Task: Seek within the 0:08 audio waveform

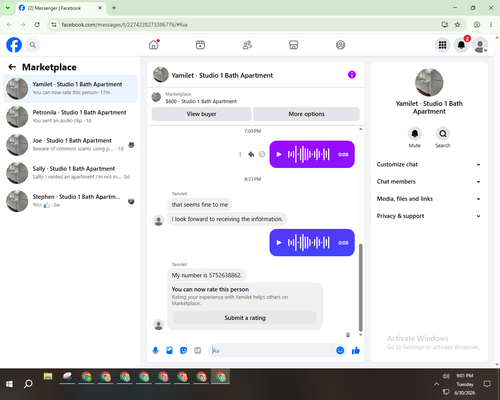Action: pos(309,154)
